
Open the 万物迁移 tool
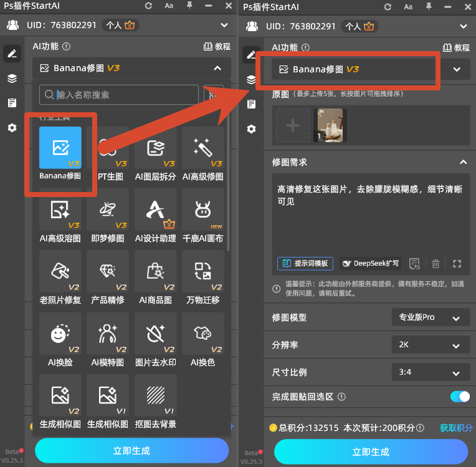202,271
